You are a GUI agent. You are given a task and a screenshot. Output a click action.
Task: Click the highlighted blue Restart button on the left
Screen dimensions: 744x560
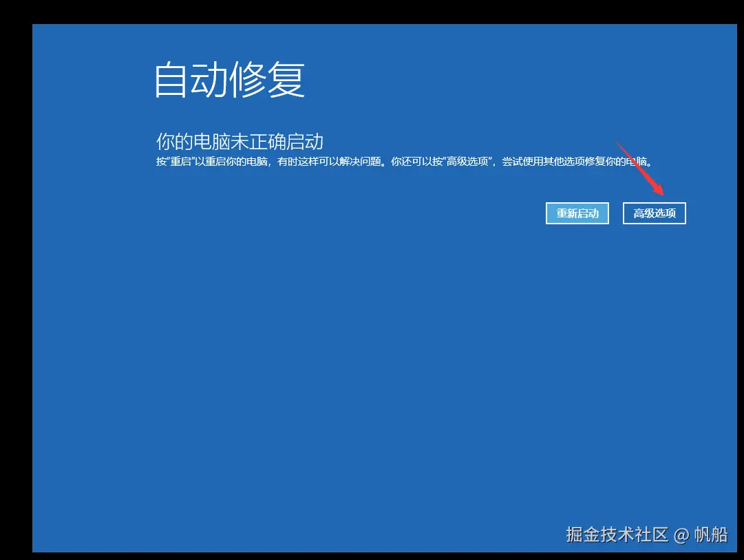(x=577, y=213)
